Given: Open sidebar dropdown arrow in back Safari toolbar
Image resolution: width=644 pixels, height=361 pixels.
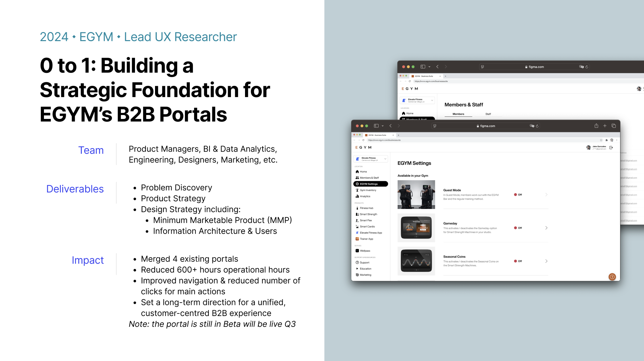Looking at the screenshot, I should pos(429,67).
